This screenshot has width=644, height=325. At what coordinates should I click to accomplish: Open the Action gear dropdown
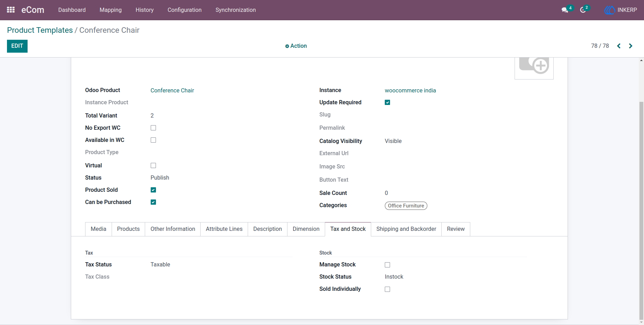click(296, 46)
